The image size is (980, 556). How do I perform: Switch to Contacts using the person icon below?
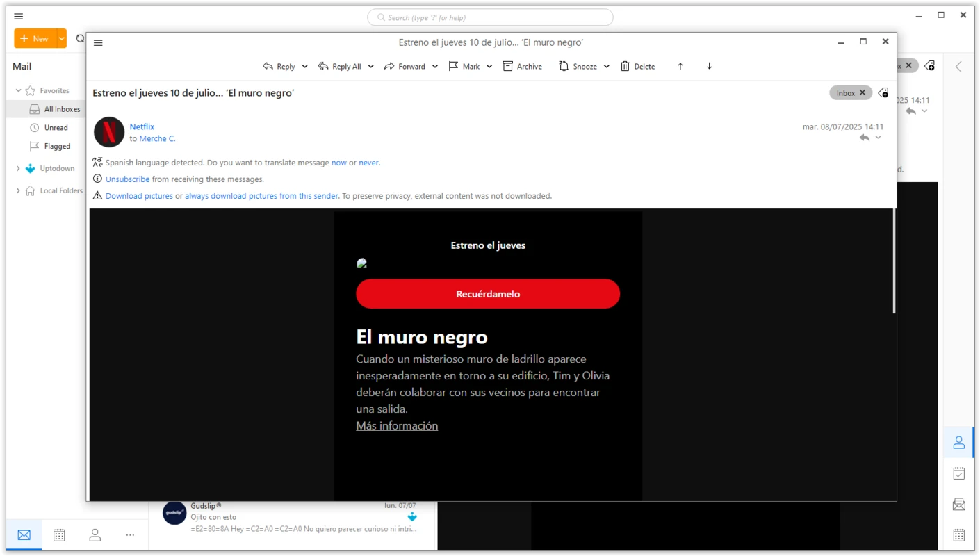(x=95, y=534)
